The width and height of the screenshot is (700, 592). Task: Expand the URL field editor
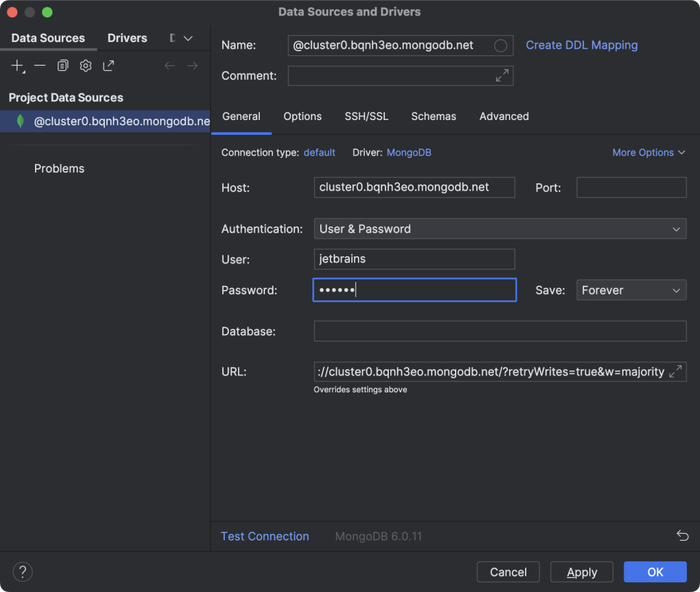click(x=675, y=372)
